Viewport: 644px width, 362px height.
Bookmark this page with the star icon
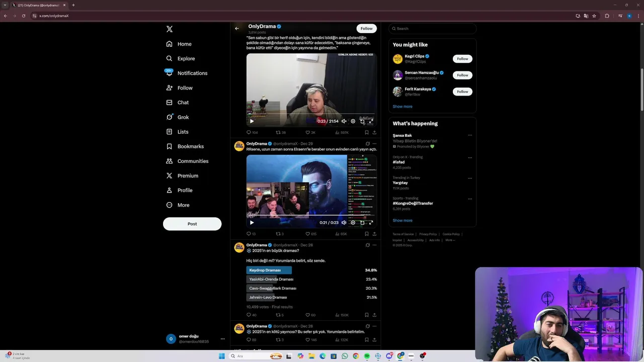[594, 16]
